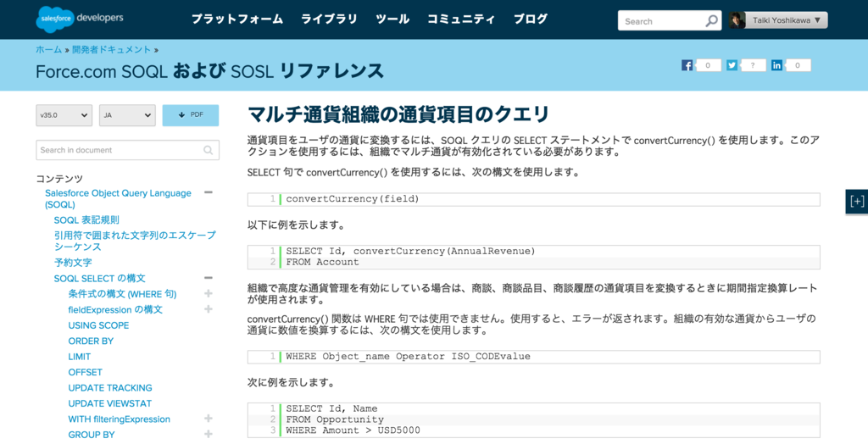The width and height of the screenshot is (868, 444).
Task: Click the search icon in document search field
Action: [209, 150]
